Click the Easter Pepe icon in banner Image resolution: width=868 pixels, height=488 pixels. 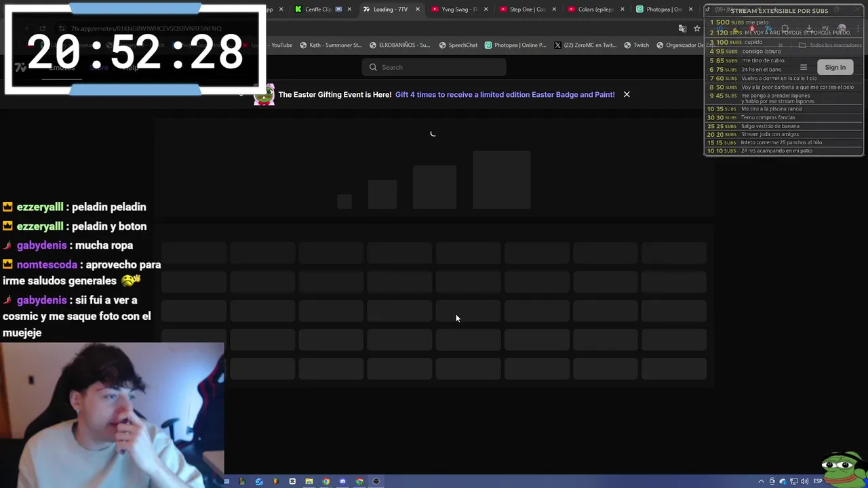point(264,95)
